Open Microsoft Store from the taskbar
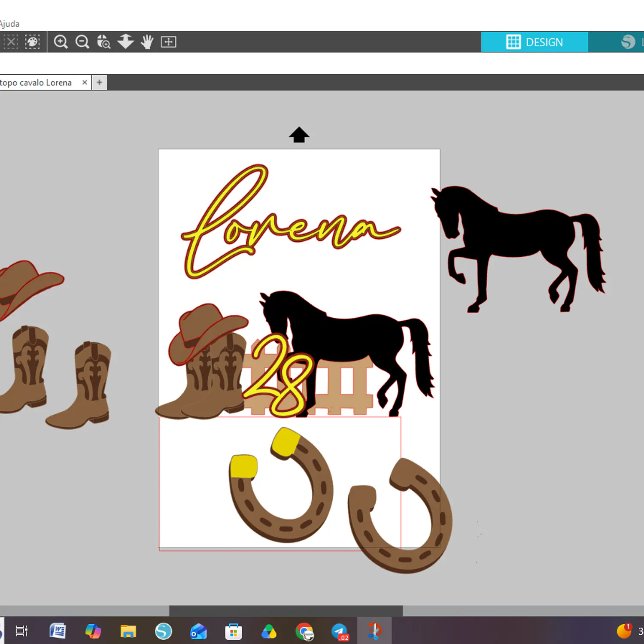 (234, 631)
